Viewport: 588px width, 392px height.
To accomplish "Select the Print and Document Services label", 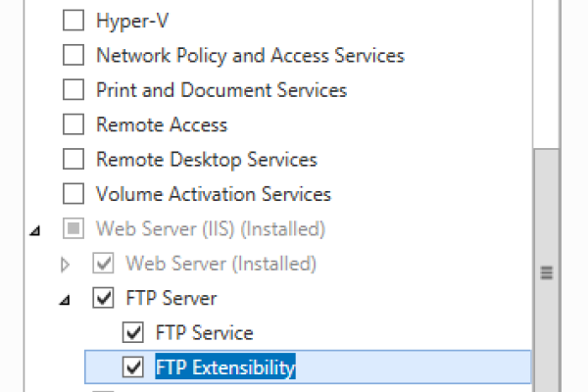I will coord(220,90).
